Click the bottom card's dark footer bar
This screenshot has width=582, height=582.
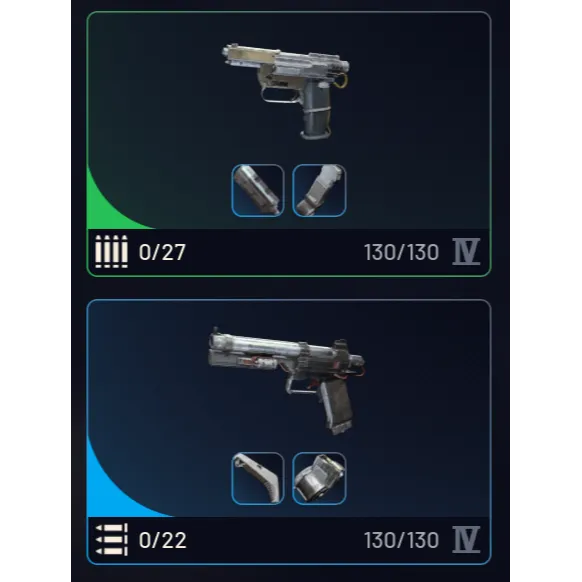click(289, 540)
